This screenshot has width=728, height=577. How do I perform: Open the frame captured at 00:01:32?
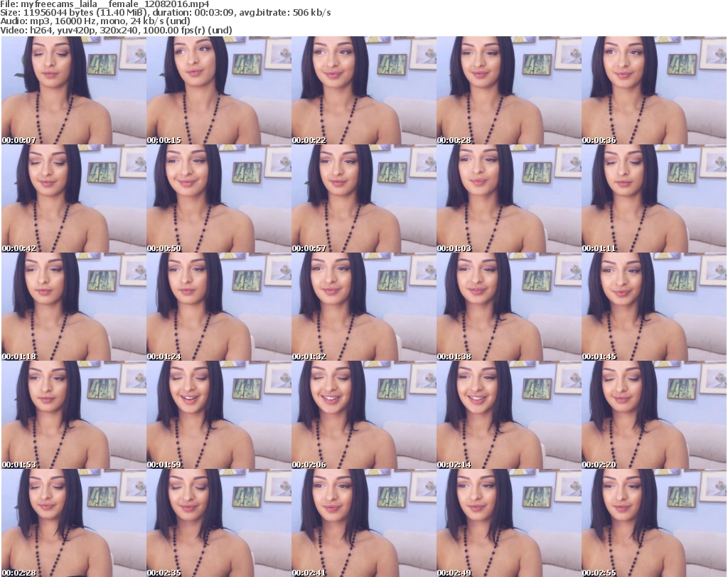tap(364, 307)
